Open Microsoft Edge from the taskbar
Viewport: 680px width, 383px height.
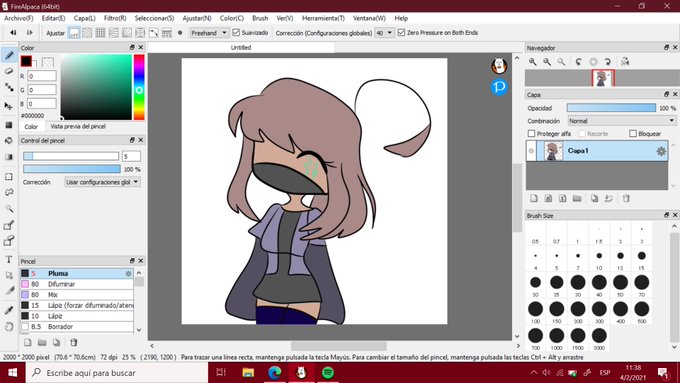275,373
